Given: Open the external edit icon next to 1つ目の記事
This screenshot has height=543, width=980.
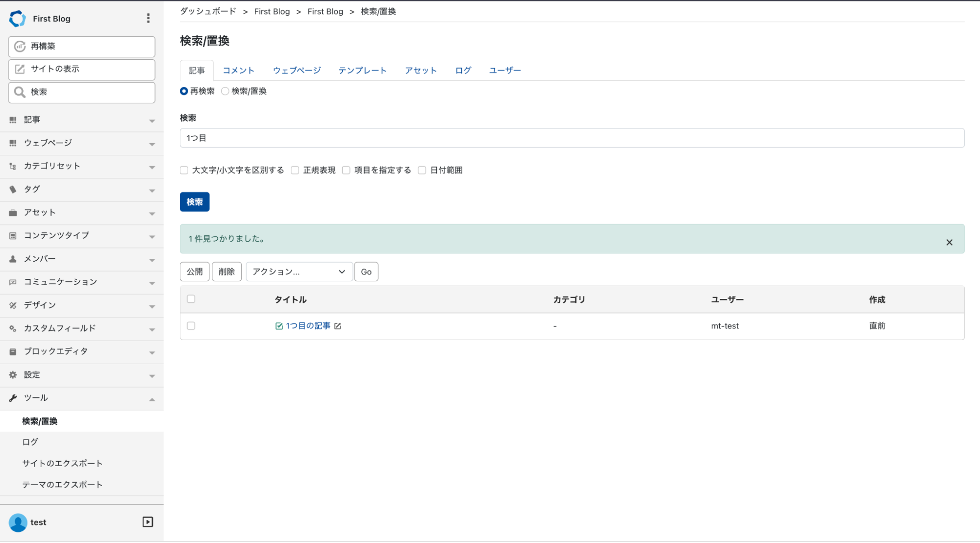Looking at the screenshot, I should [338, 326].
